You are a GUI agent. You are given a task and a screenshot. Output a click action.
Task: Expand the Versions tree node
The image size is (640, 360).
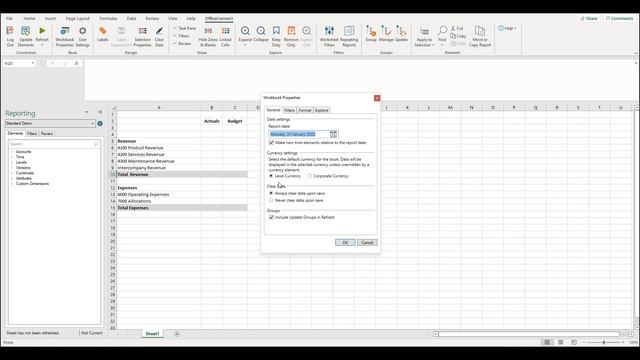12,168
